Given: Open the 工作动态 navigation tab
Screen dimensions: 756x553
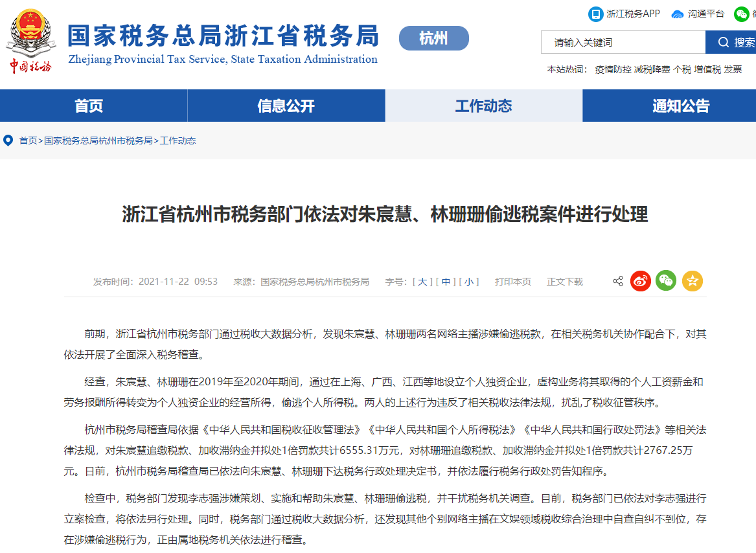Looking at the screenshot, I should click(483, 106).
